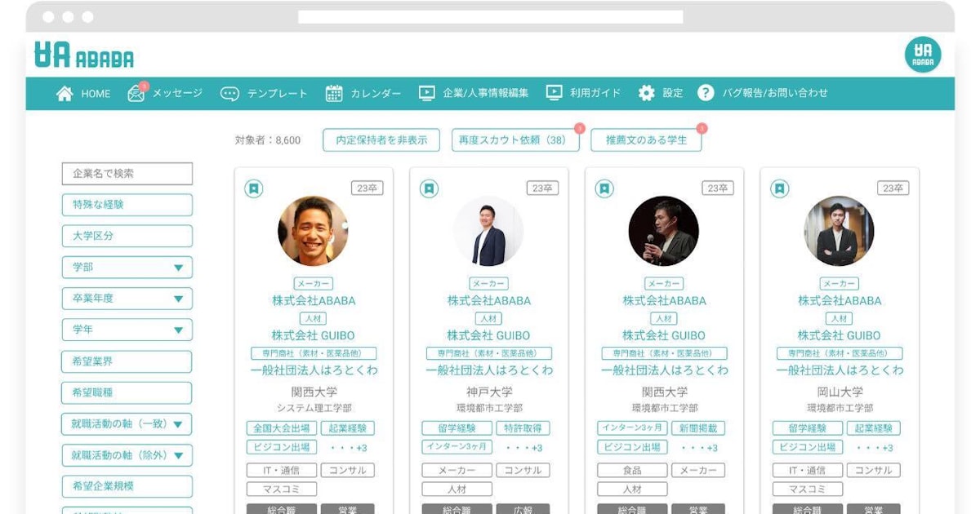This screenshot has width=980, height=514.
Task: Click the 企業名で検索 search field
Action: coord(127,174)
